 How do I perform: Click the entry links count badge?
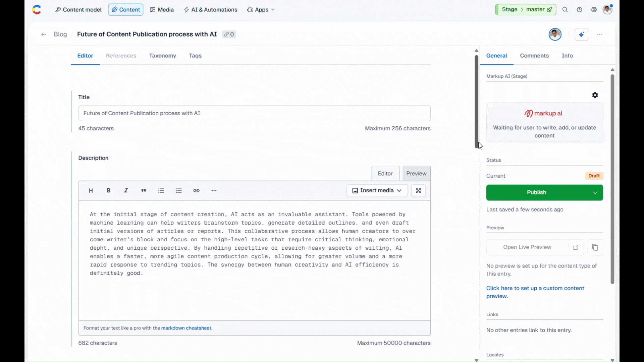pyautogui.click(x=229, y=34)
